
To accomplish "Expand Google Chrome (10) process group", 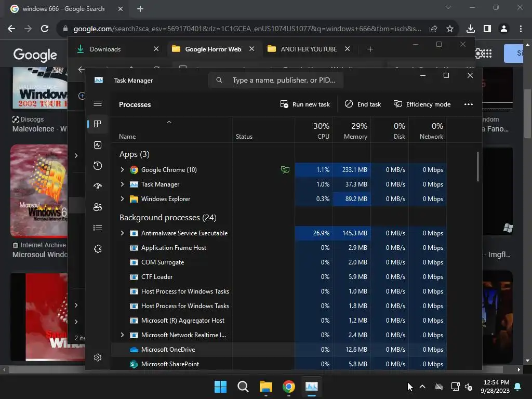I will (x=122, y=170).
